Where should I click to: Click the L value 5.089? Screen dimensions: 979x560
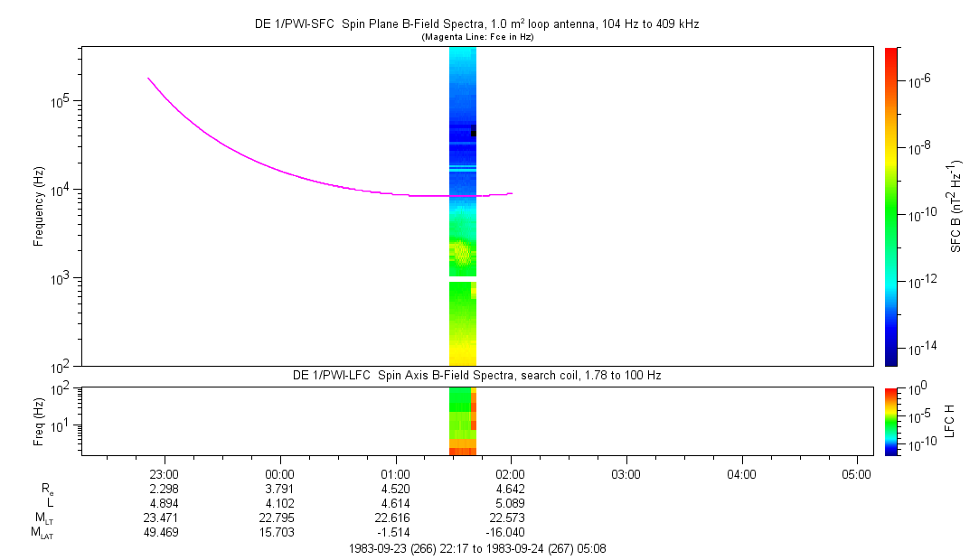tap(511, 503)
